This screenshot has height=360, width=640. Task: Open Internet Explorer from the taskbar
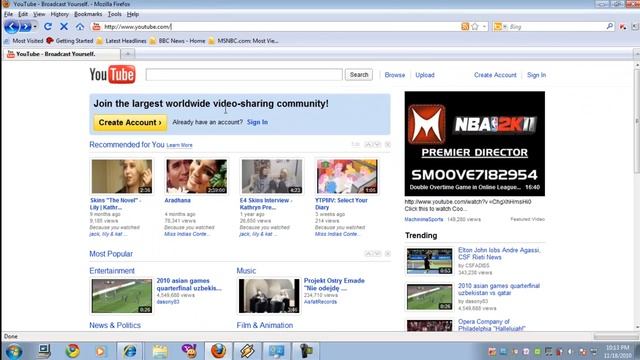(x=129, y=351)
